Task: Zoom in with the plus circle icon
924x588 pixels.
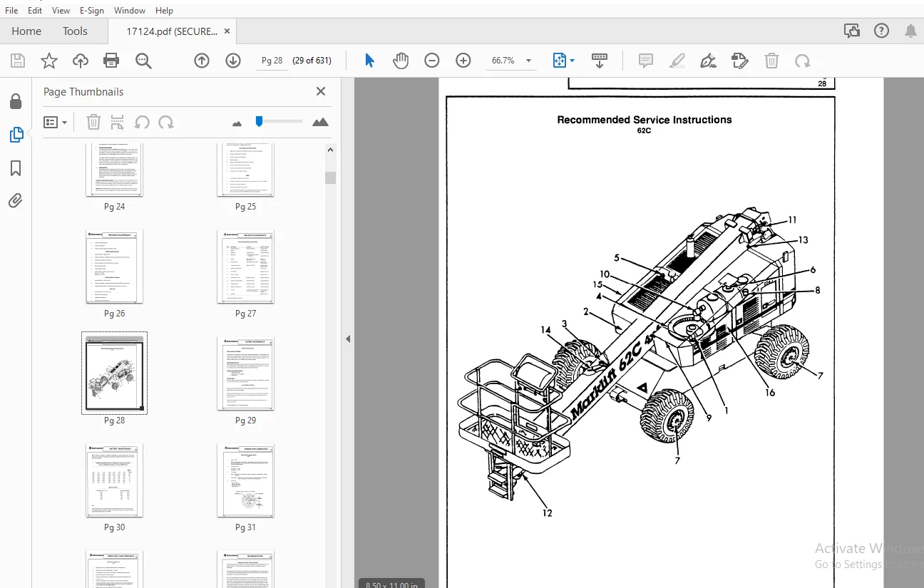Action: (x=463, y=61)
